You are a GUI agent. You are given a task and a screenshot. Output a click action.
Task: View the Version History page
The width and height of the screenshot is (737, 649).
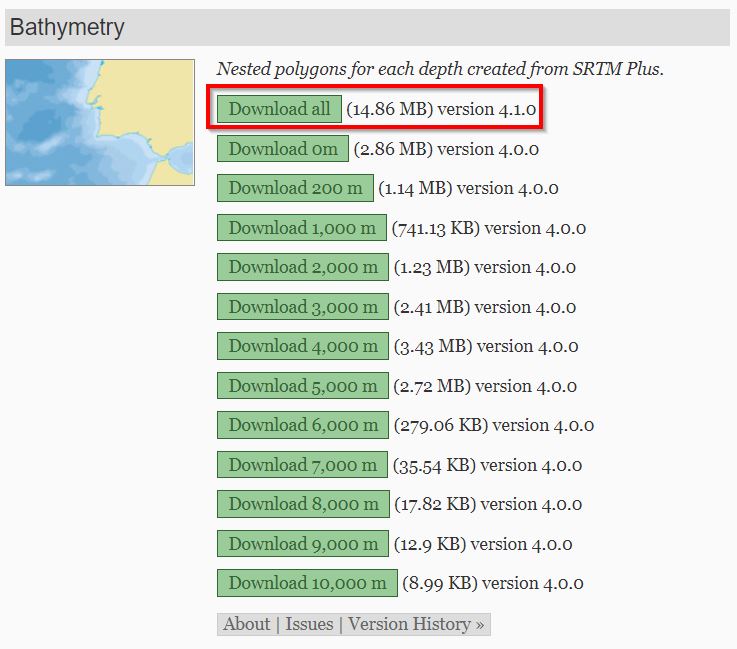pyautogui.click(x=415, y=624)
